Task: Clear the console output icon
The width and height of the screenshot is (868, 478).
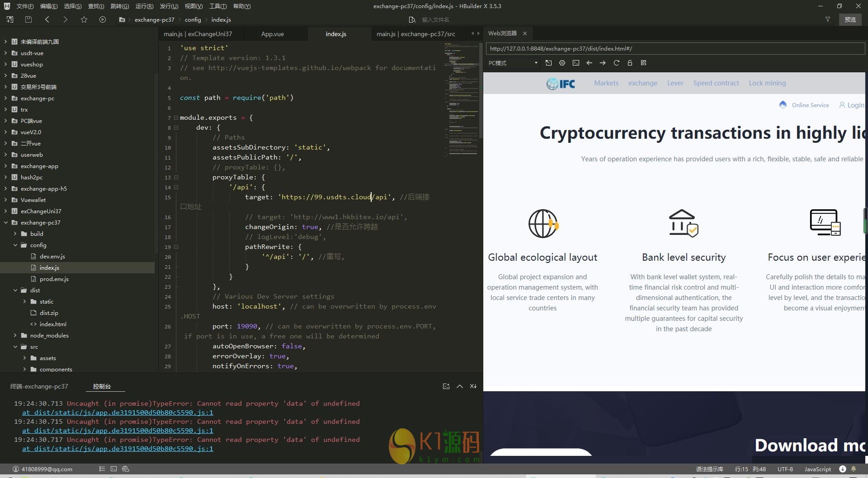Action: [473, 386]
